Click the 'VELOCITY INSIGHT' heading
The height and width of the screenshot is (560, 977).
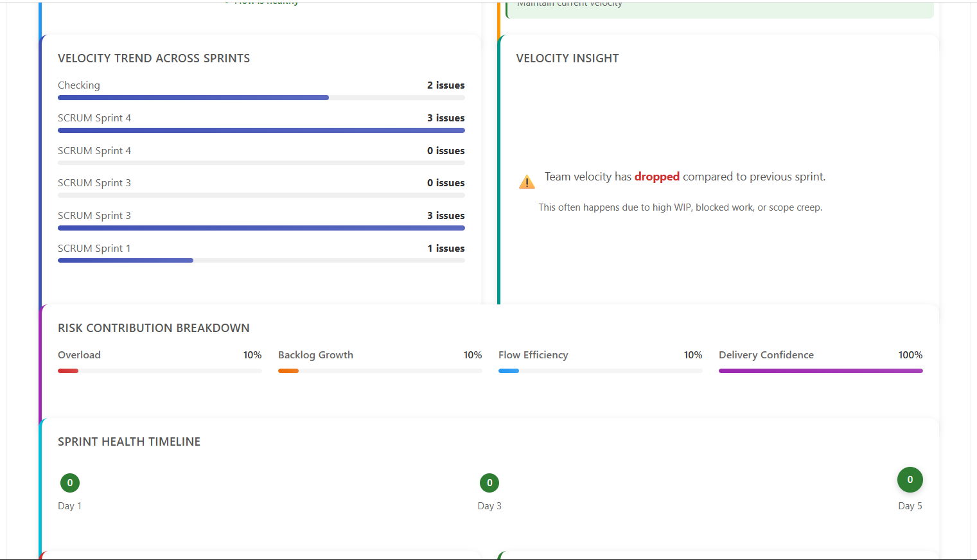pyautogui.click(x=568, y=58)
